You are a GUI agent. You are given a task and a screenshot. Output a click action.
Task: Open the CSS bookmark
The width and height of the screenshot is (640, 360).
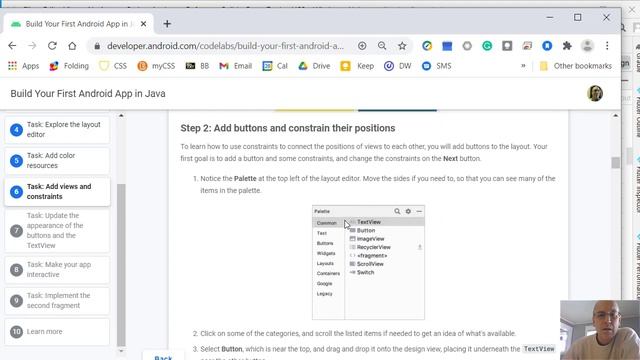113,66
